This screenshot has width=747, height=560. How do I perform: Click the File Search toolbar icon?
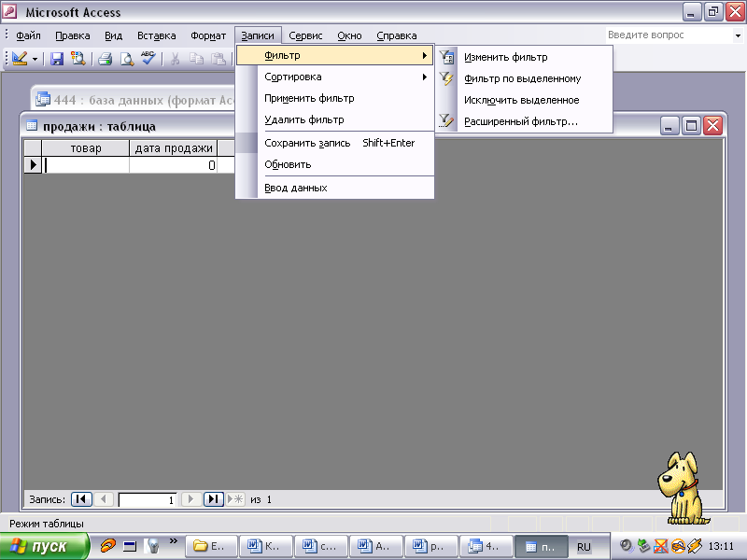78,59
